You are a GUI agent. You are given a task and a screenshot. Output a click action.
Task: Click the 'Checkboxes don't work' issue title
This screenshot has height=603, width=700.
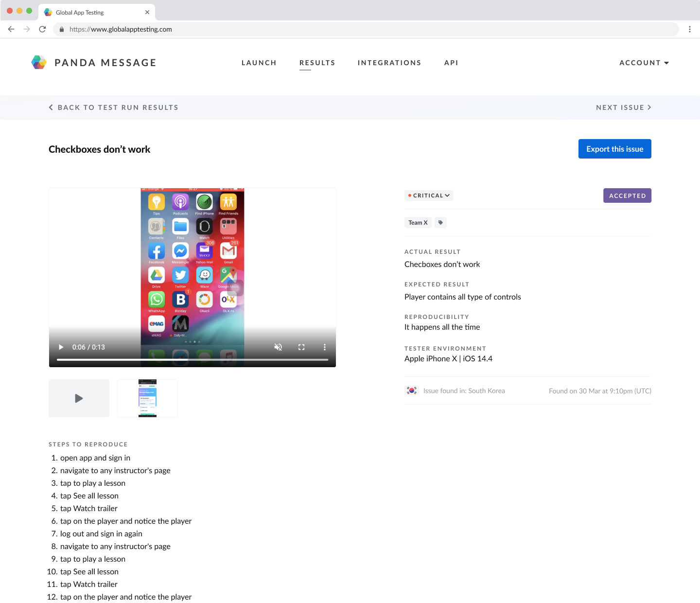(100, 149)
